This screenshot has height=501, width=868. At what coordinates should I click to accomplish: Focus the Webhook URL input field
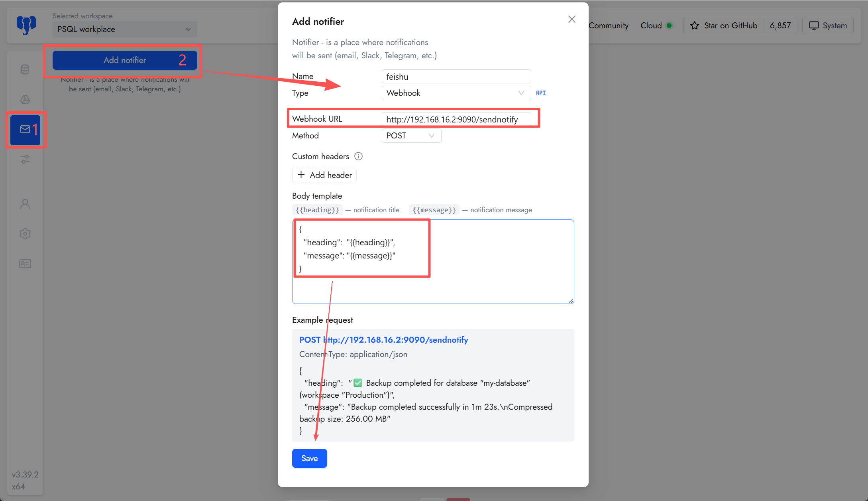pyautogui.click(x=456, y=119)
